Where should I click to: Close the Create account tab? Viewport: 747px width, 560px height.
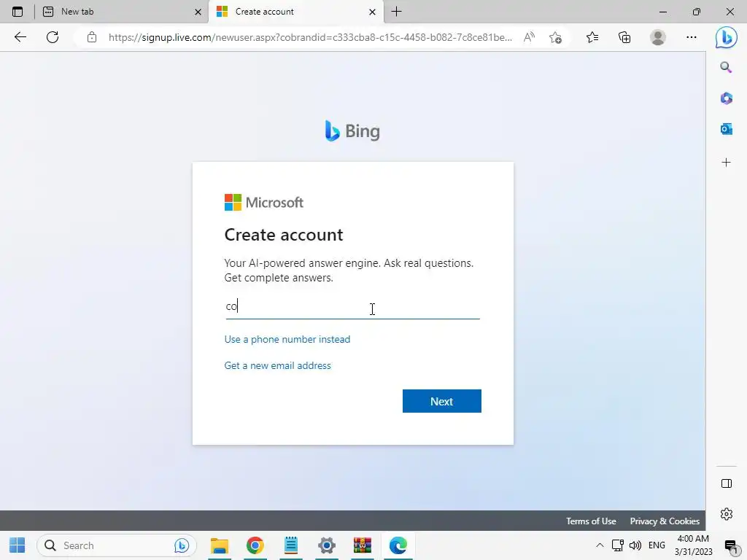(x=372, y=12)
